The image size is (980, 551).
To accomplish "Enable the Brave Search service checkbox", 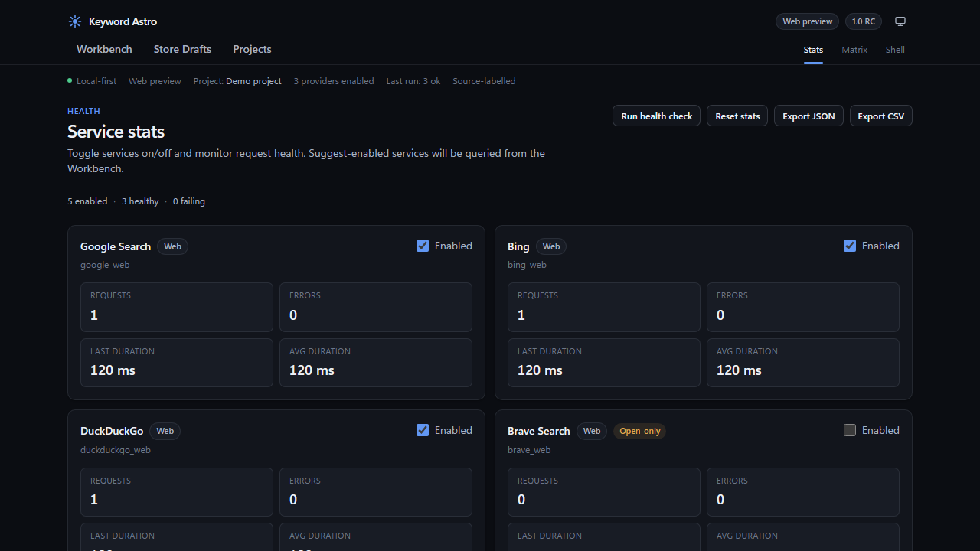I will 850,430.
